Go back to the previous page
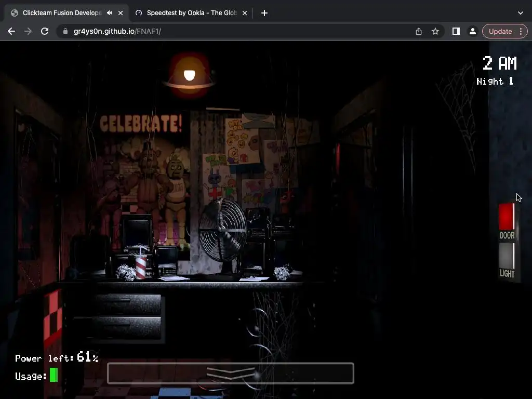 11,31
